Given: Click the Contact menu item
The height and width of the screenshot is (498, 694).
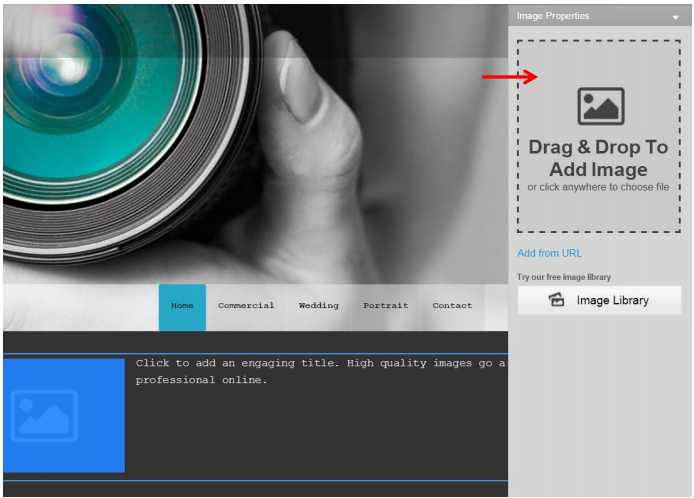Looking at the screenshot, I should 452,306.
